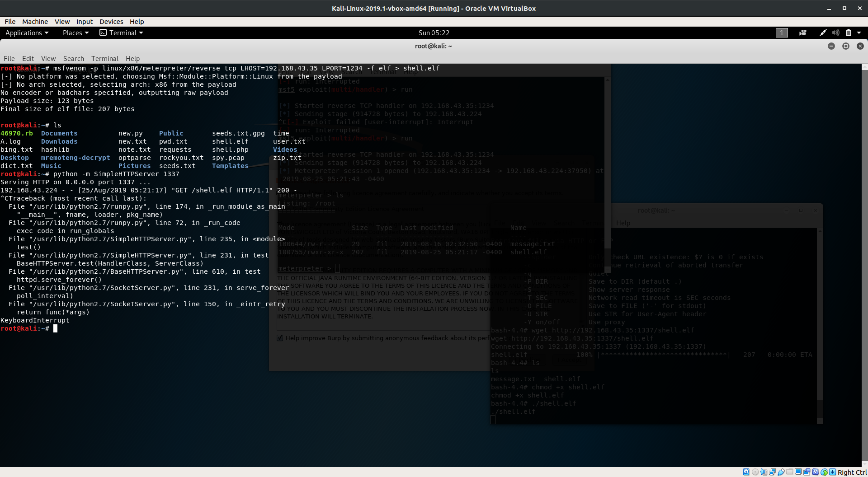Click the root@kali: ~ window title
The image size is (868, 477).
[x=433, y=46]
